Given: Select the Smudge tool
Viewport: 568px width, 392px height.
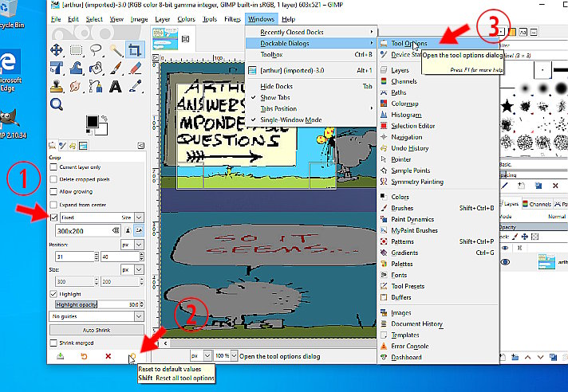Looking at the screenshot, I should point(76,86).
